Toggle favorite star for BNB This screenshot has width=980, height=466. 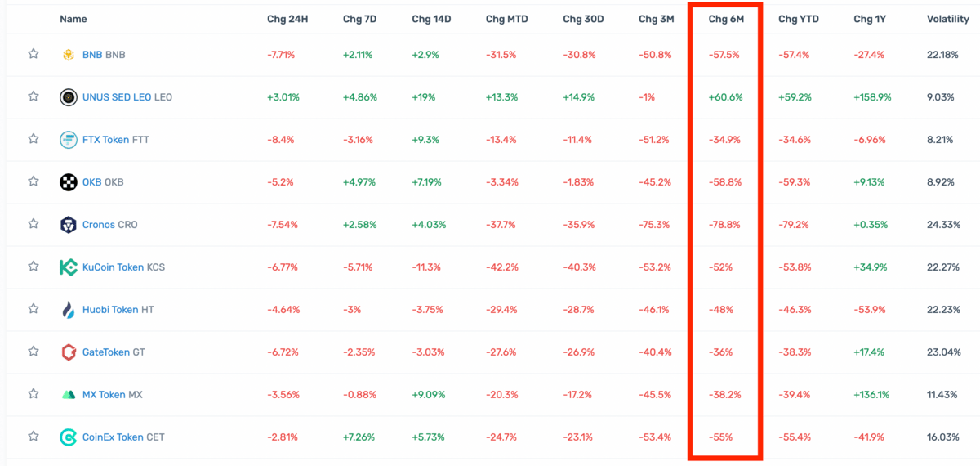pos(33,54)
